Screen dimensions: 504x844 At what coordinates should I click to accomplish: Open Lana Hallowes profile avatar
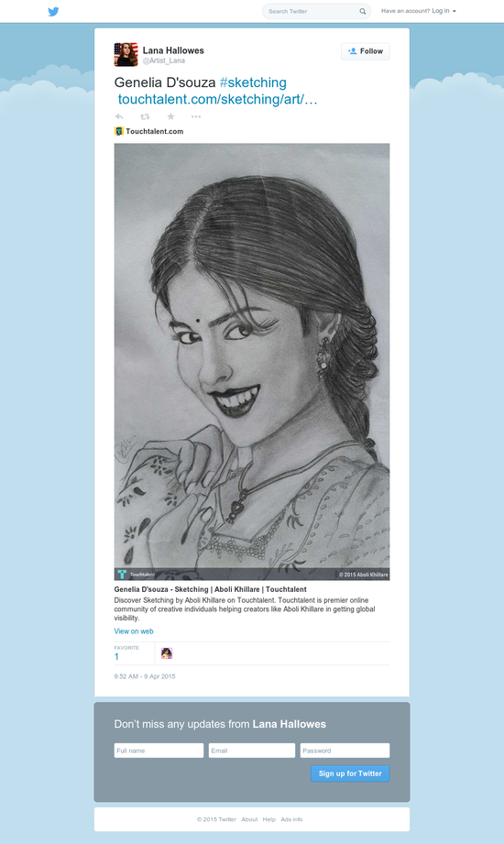(x=126, y=54)
